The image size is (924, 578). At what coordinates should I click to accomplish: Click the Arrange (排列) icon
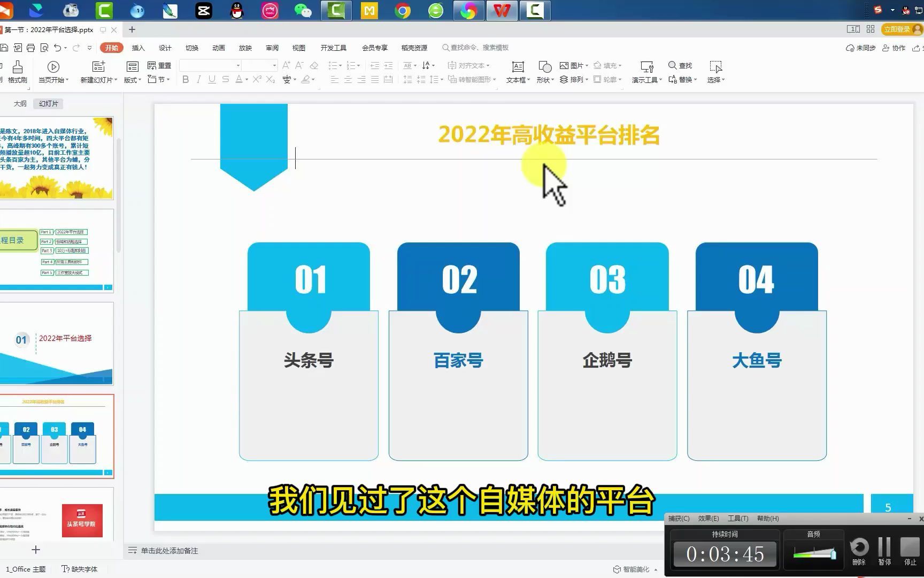(564, 79)
